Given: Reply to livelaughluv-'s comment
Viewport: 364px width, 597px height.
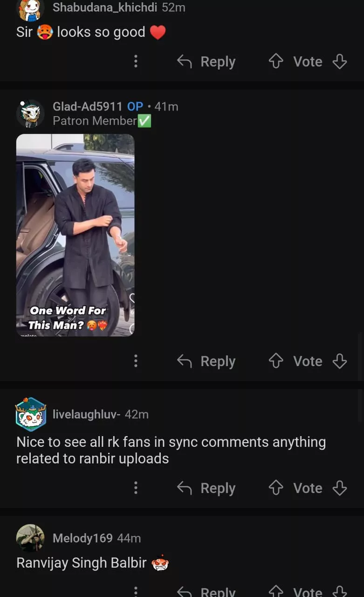Looking at the screenshot, I should click(x=206, y=488).
